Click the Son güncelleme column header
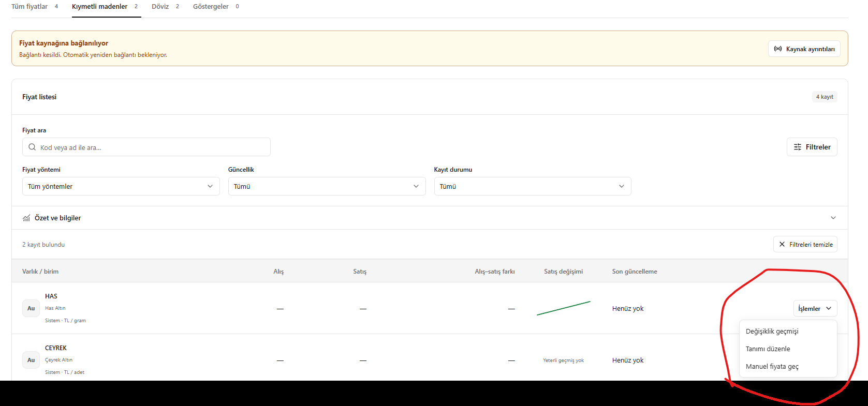This screenshot has width=868, height=406. [x=635, y=272]
